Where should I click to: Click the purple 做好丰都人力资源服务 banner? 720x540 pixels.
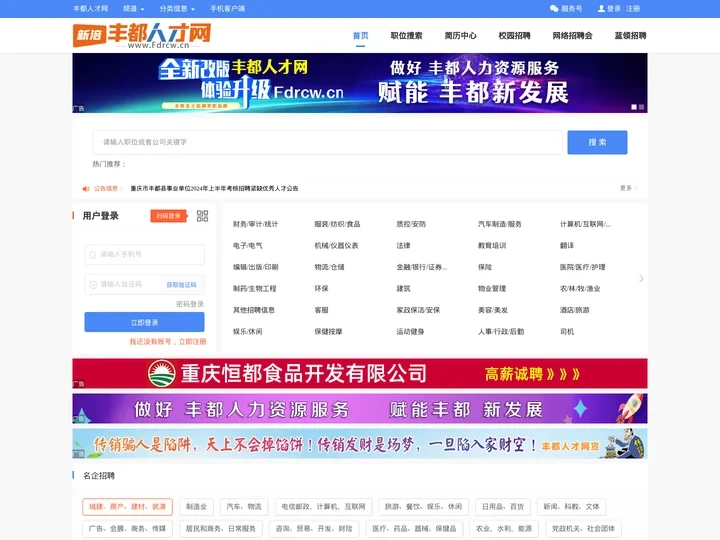point(360,409)
